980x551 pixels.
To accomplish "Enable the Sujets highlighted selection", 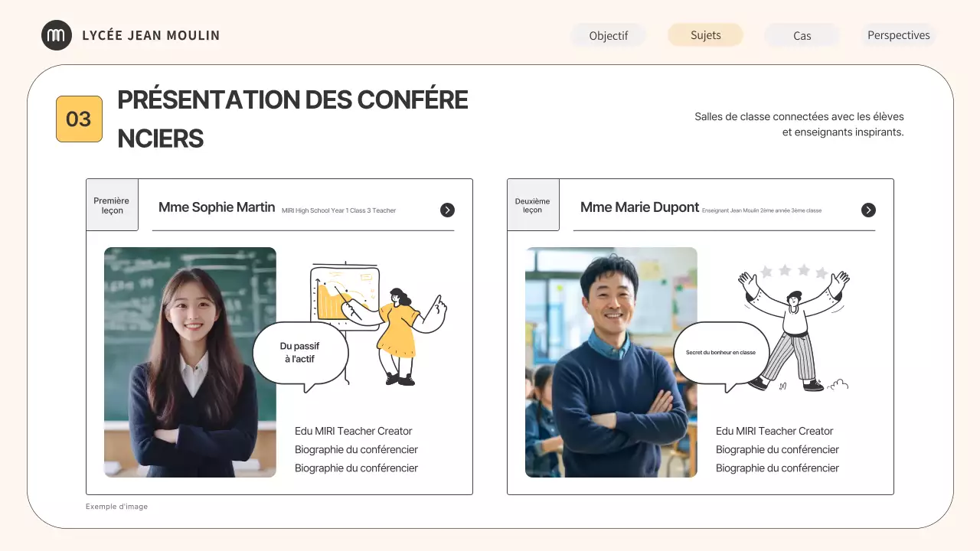I will click(x=704, y=34).
